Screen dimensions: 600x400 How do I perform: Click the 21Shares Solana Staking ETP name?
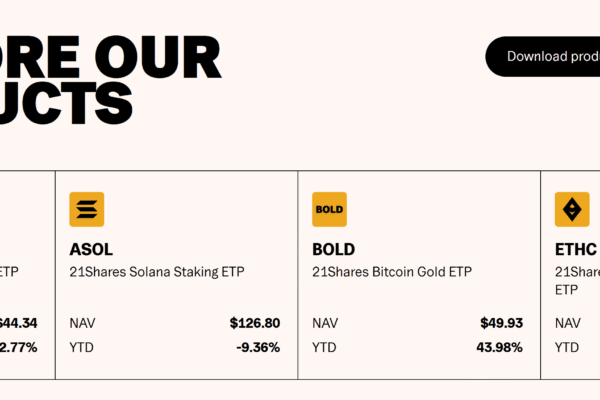pos(157,272)
